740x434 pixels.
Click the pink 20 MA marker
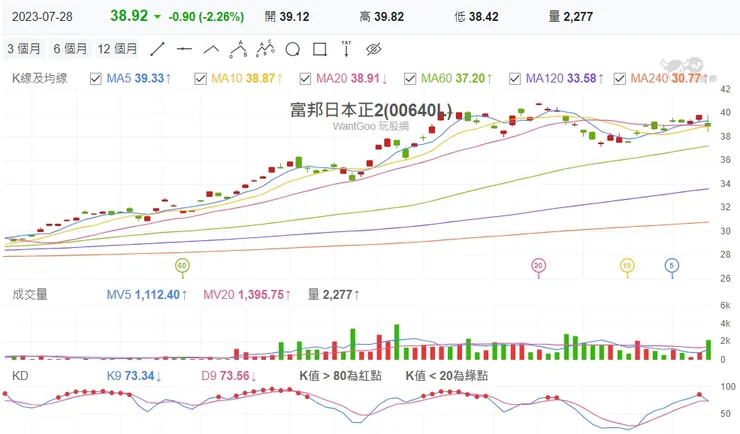coord(538,266)
